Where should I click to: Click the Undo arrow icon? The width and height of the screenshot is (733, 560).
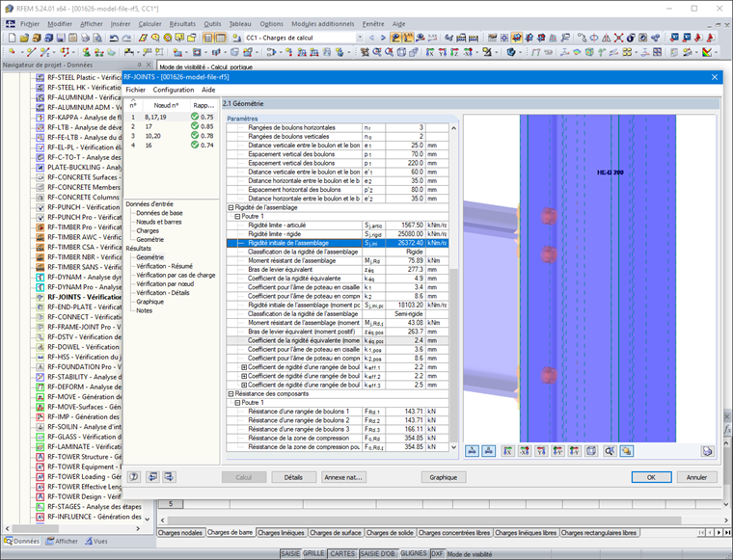coord(114,38)
